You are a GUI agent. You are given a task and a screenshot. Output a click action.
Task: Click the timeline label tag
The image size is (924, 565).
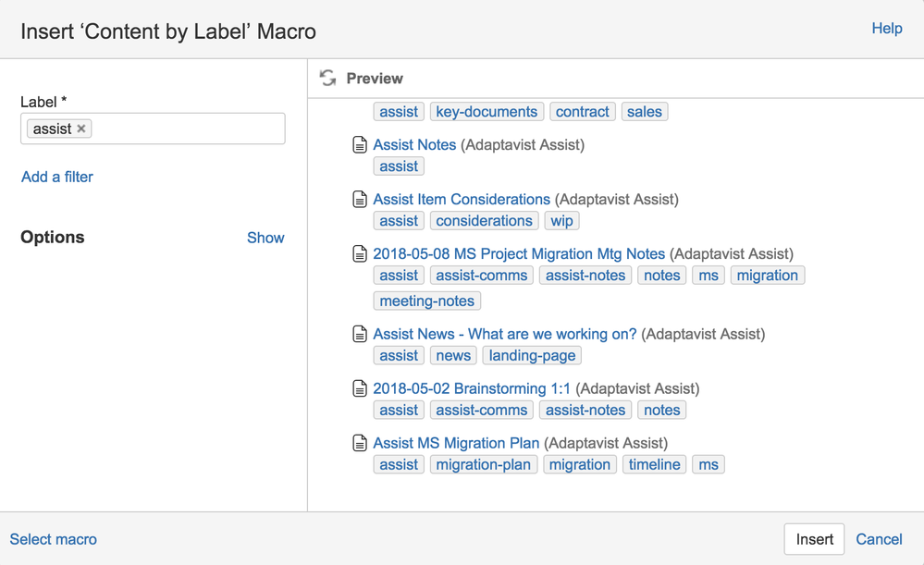[x=654, y=465]
